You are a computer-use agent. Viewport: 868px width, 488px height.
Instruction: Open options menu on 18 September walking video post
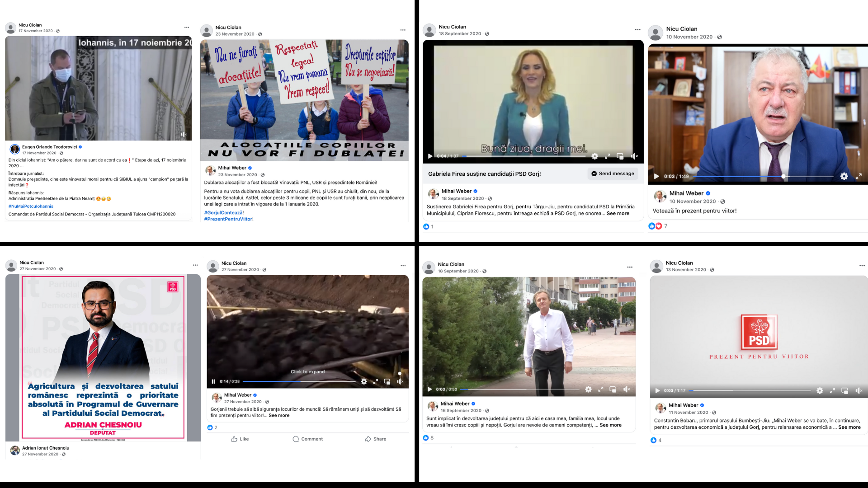[x=630, y=267]
